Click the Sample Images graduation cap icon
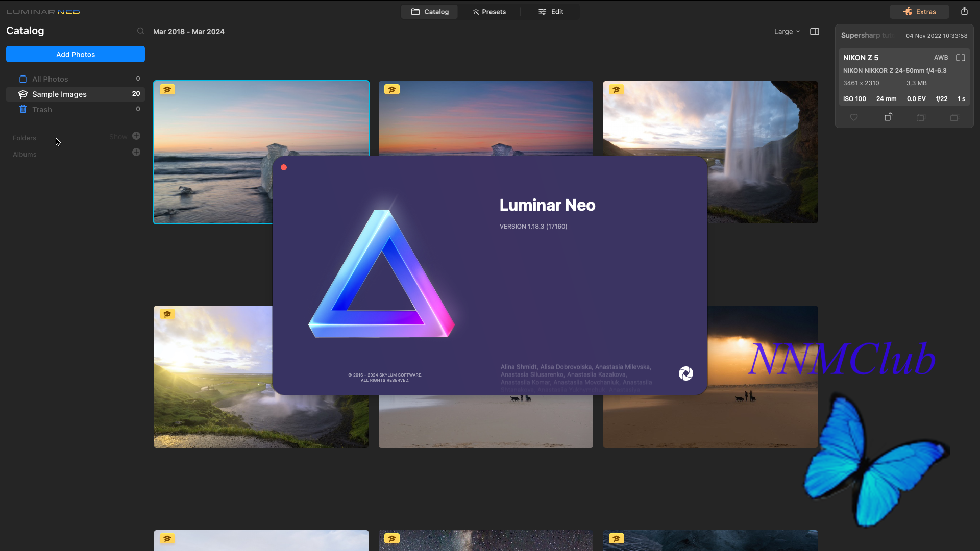The image size is (980, 551). [22, 94]
